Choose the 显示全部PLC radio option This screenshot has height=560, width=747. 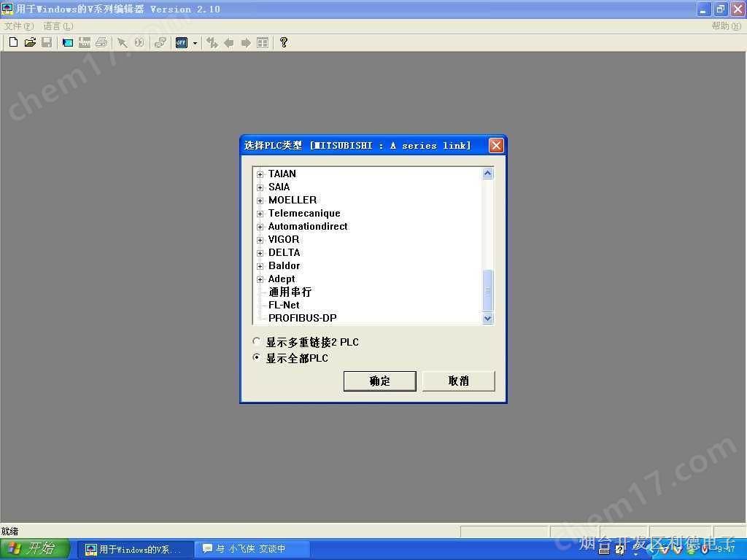tap(257, 357)
